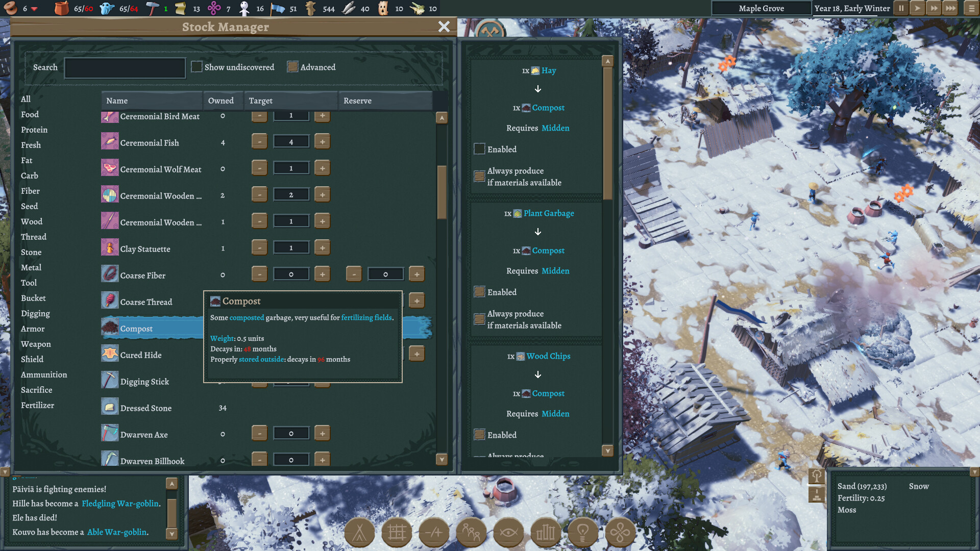Open the lightbulb ideas panel
The image size is (980, 551).
(583, 532)
